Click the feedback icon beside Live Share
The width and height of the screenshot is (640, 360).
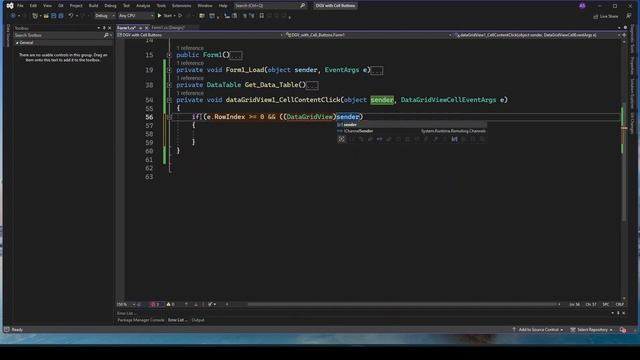629,16
